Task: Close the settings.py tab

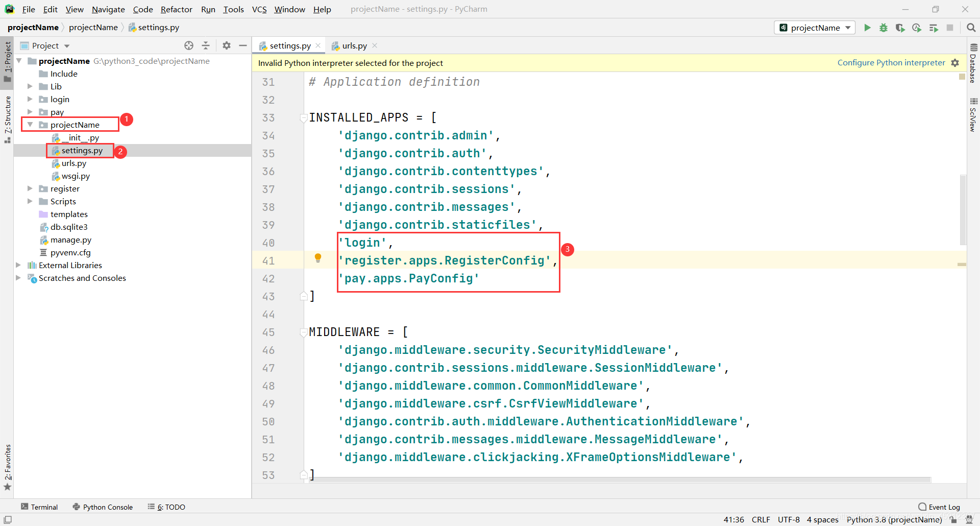Action: (318, 45)
